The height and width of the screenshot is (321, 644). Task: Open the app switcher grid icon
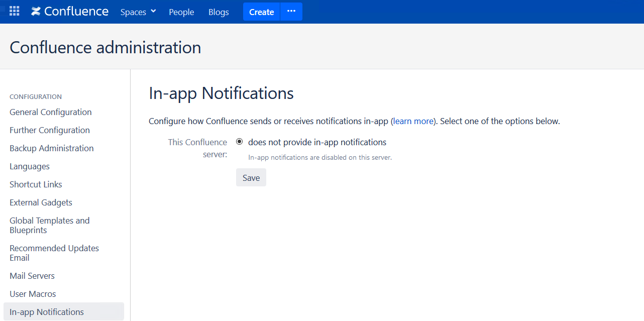15,11
